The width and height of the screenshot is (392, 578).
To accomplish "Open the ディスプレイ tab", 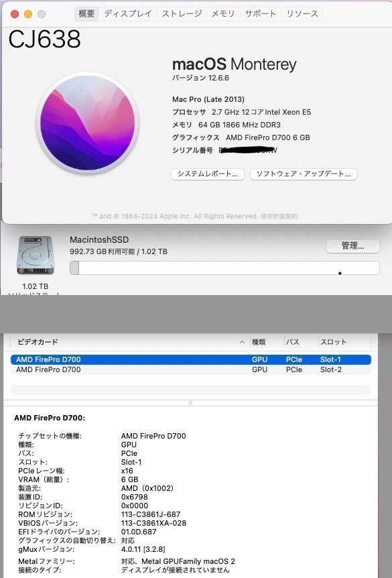I will (x=128, y=13).
